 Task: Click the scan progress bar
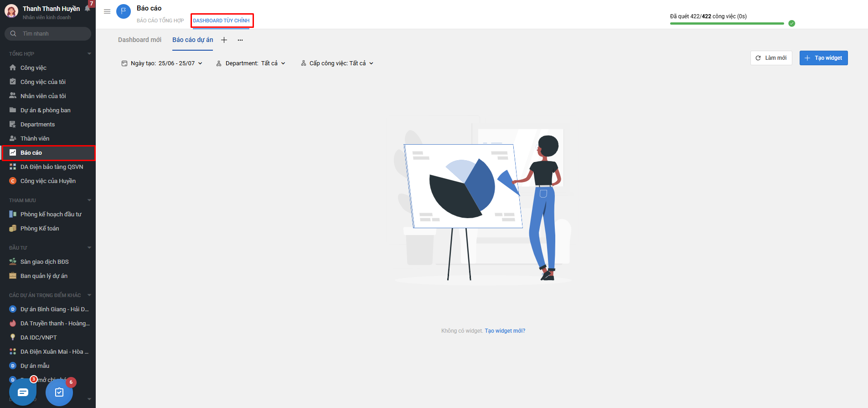pos(727,23)
